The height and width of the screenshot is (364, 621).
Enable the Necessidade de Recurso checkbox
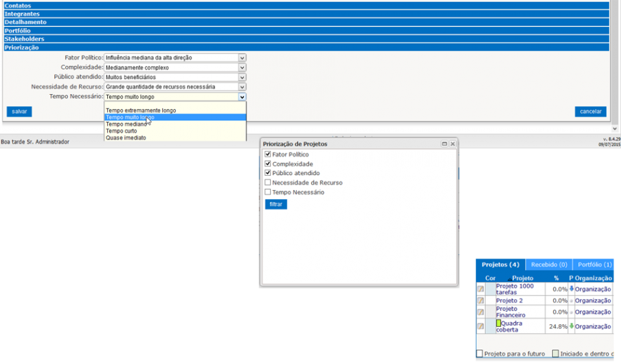coord(268,183)
